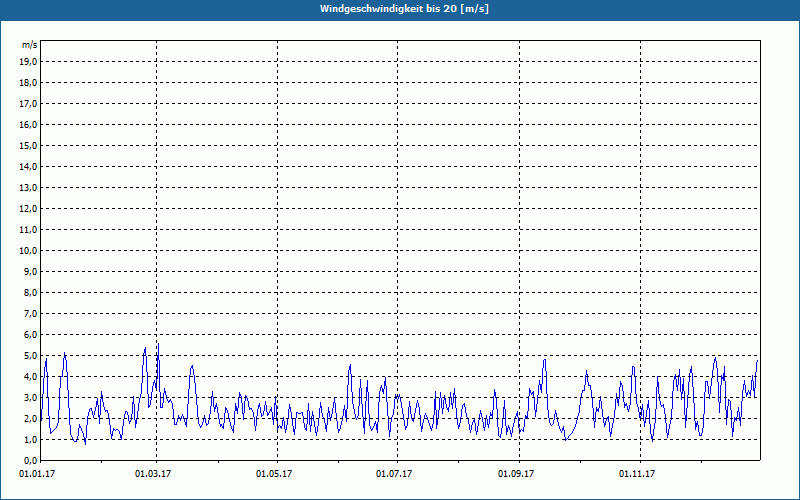Click the 19,0 y-axis value label
Viewport: 800px width, 500px height.
(x=29, y=62)
